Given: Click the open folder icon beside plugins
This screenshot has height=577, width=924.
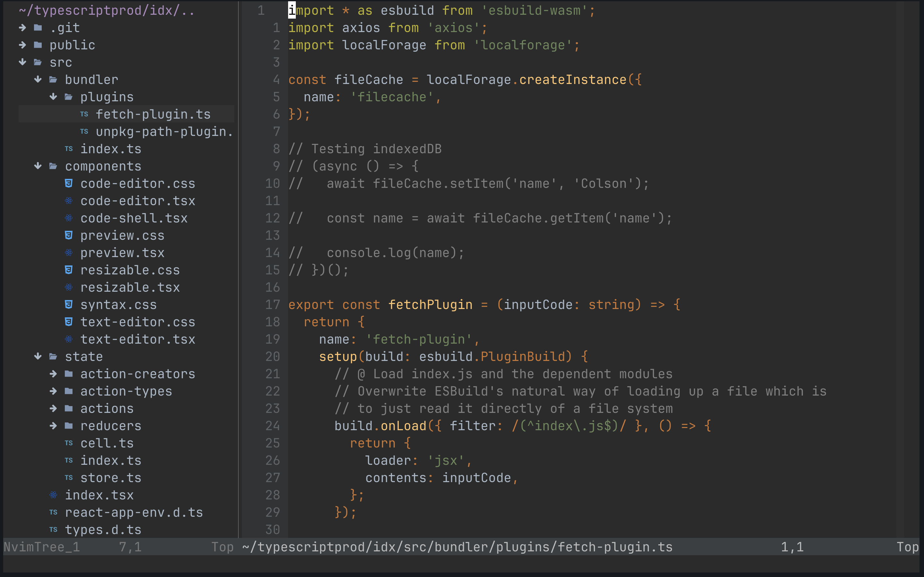Looking at the screenshot, I should pyautogui.click(x=69, y=97).
